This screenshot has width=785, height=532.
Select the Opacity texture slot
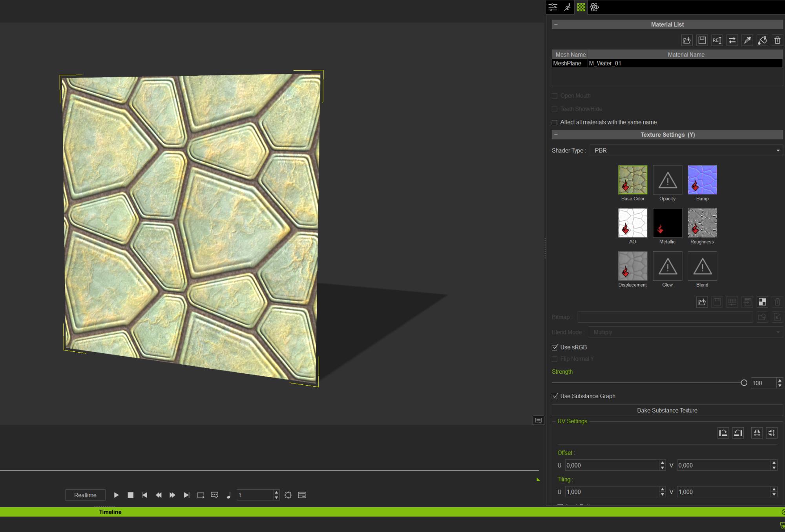pyautogui.click(x=668, y=180)
